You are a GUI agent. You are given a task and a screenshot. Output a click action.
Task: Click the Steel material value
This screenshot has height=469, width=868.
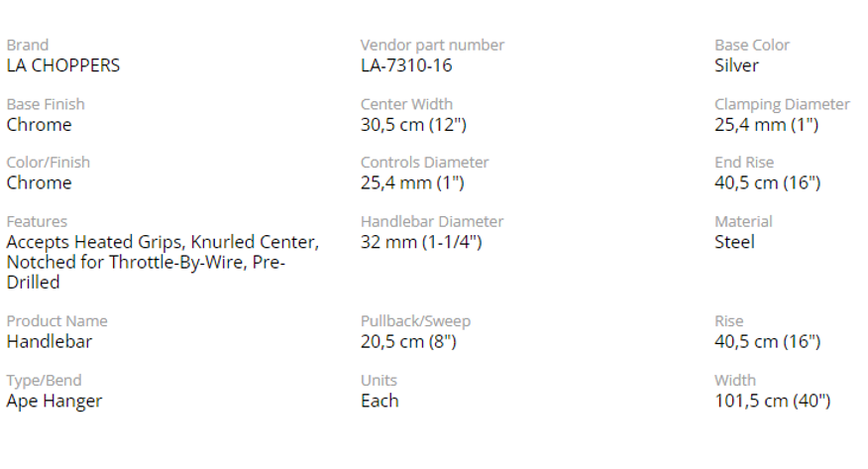734,242
